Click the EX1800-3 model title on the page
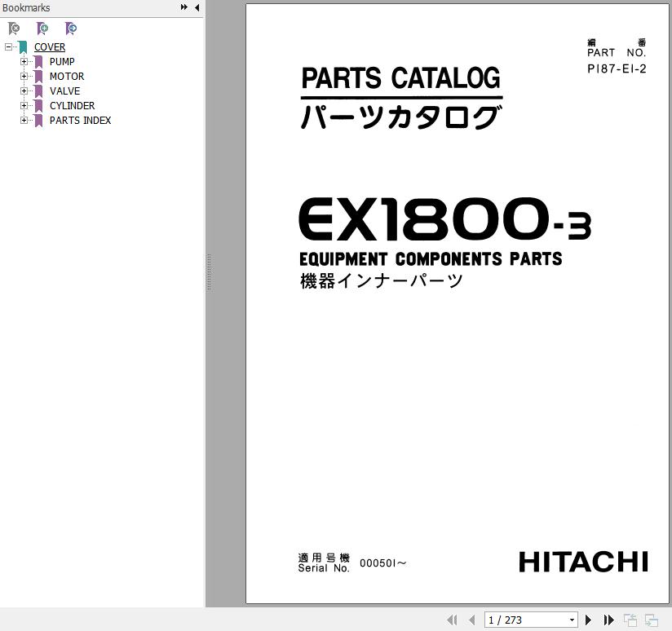Screen dimensions: 672x631 tap(444, 219)
